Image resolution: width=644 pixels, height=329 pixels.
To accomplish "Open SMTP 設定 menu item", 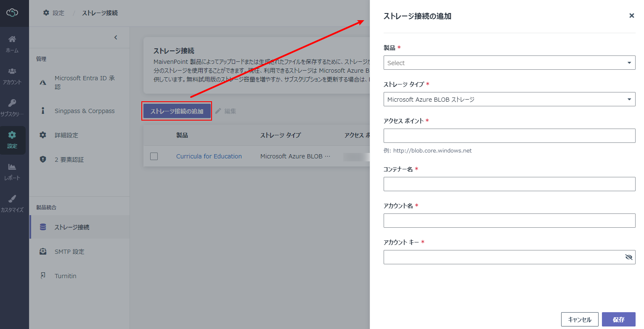I will [80, 251].
